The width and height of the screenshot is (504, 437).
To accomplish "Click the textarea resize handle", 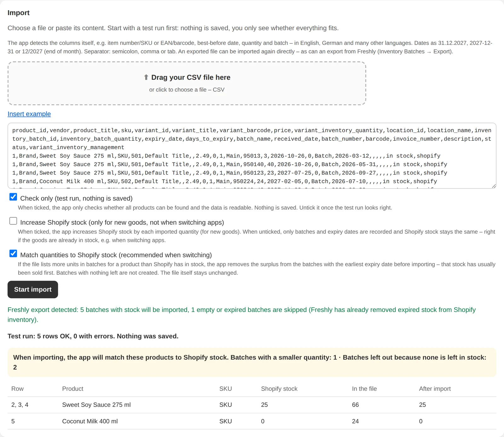I will pos(494,186).
